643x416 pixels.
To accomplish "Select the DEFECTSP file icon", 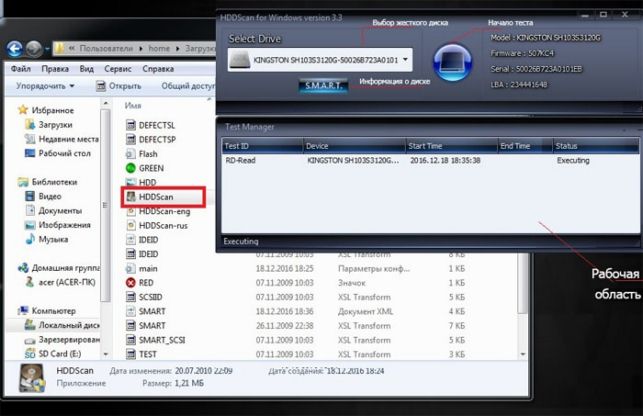I will (131, 139).
